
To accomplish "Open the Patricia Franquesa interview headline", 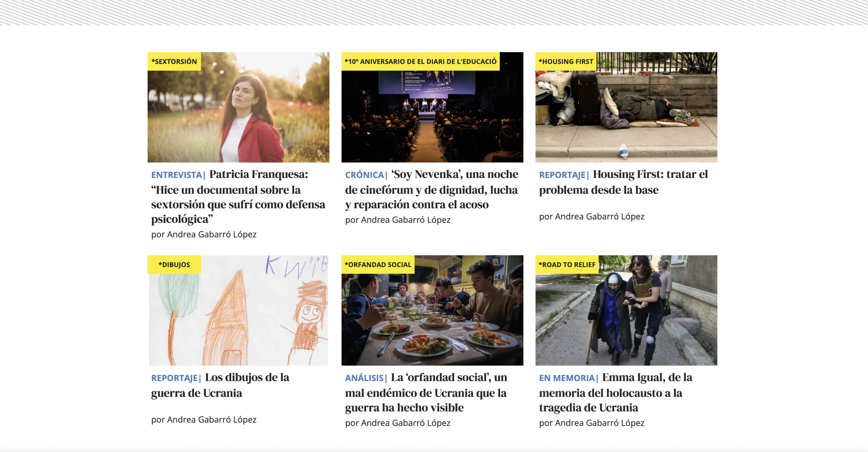I will click(x=237, y=197).
